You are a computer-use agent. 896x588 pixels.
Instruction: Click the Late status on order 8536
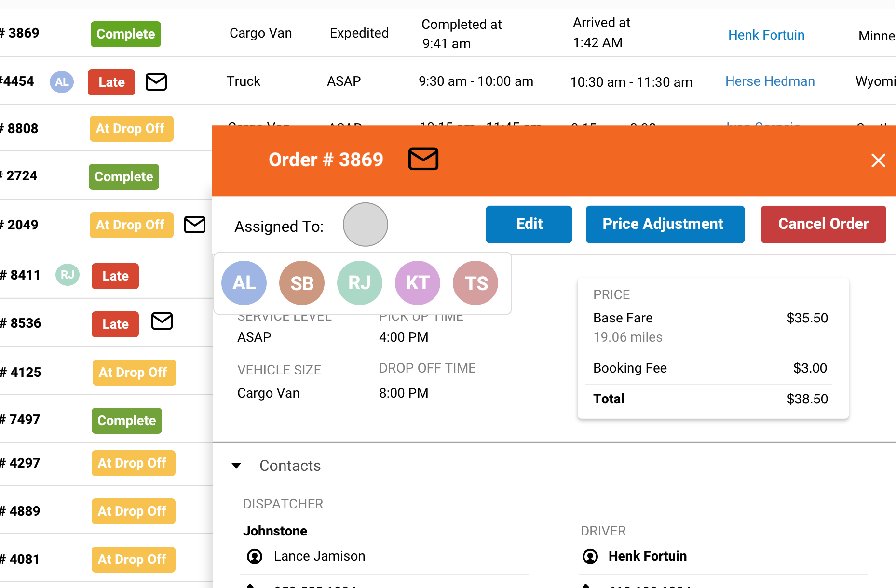[x=115, y=324]
